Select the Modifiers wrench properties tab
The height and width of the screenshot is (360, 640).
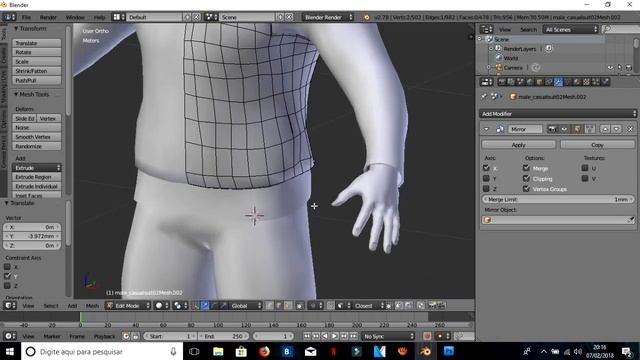pyautogui.click(x=558, y=82)
